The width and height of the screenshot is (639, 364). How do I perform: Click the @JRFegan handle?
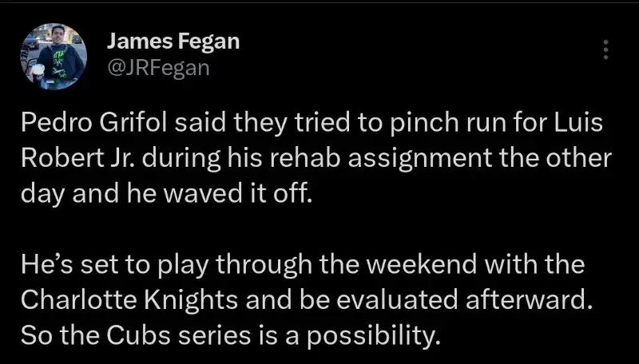click(157, 68)
